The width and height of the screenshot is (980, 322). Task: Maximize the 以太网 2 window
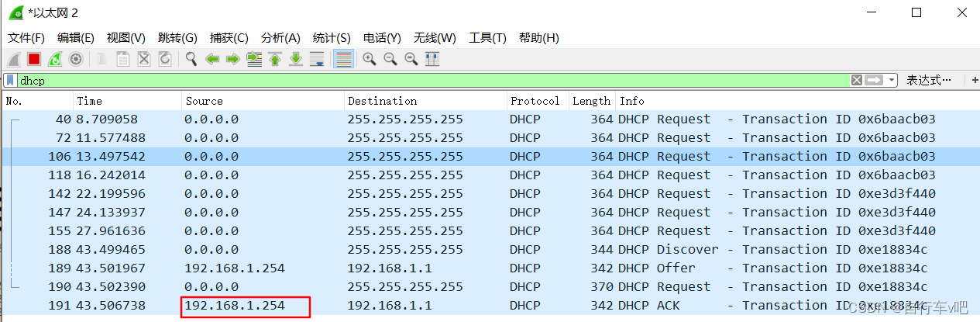click(916, 12)
